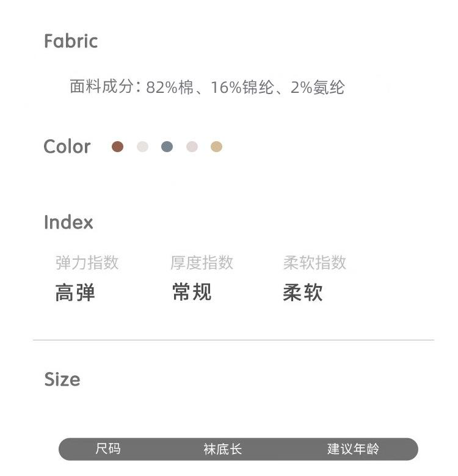Click the Index section heading
458x476 pixels.
[x=68, y=222]
